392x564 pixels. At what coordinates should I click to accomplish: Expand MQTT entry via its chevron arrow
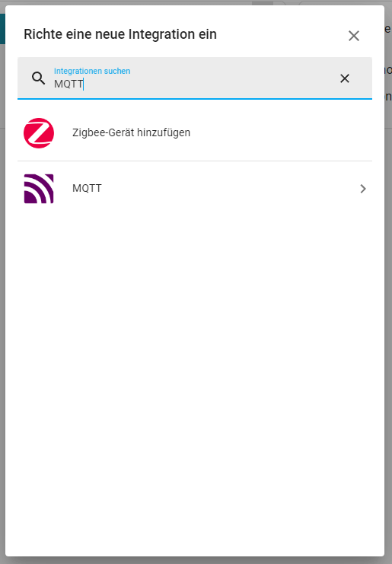click(363, 189)
